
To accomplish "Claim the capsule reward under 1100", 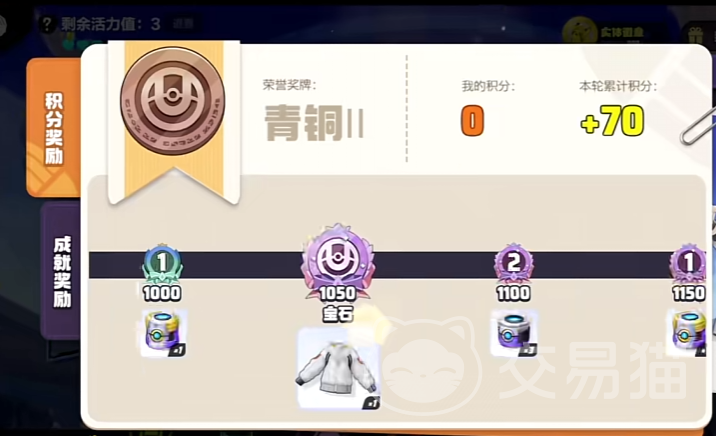I will (514, 333).
